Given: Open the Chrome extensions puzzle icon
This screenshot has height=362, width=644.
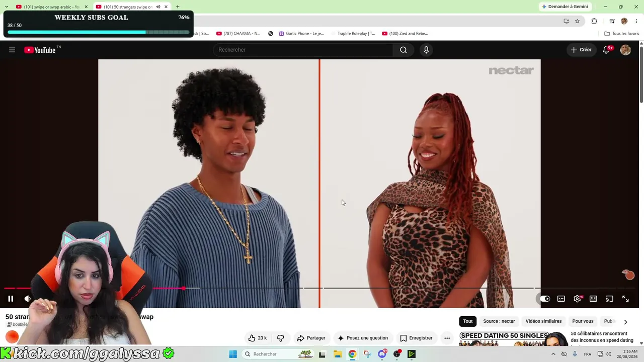Looking at the screenshot, I should click(594, 21).
